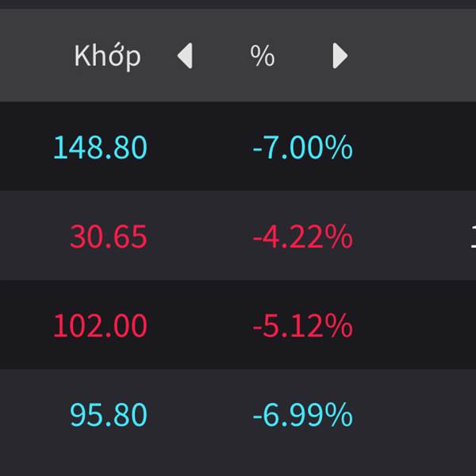Sort by the Khớp column header
The width and height of the screenshot is (476, 476).
pyautogui.click(x=107, y=56)
